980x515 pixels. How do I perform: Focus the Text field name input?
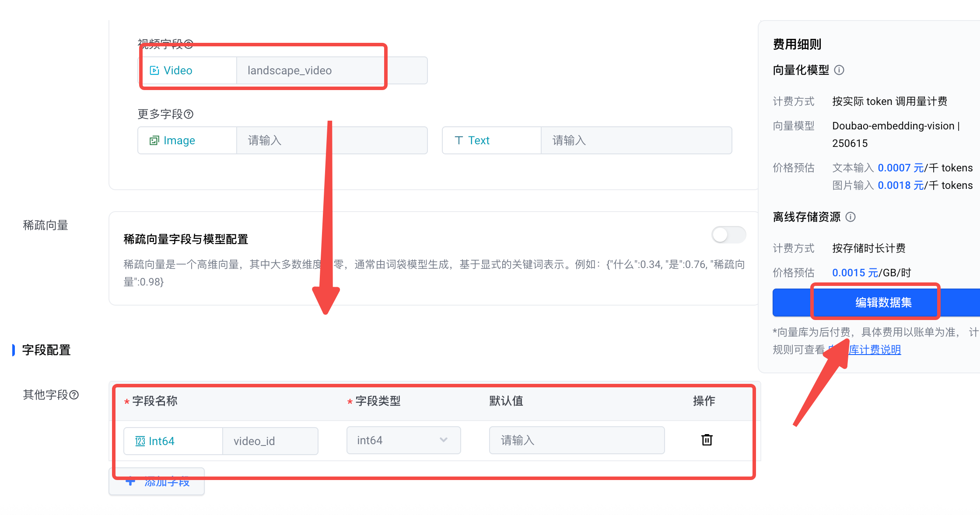coord(637,140)
